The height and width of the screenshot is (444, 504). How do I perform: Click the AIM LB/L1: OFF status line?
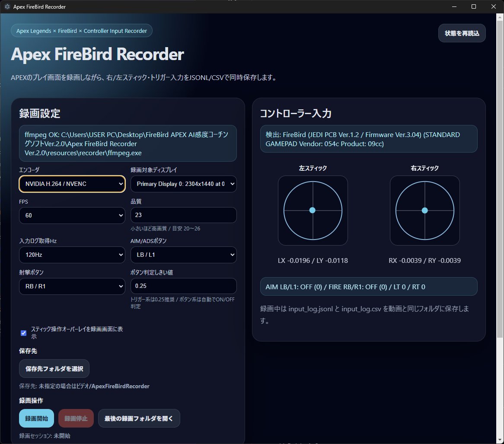[369, 287]
